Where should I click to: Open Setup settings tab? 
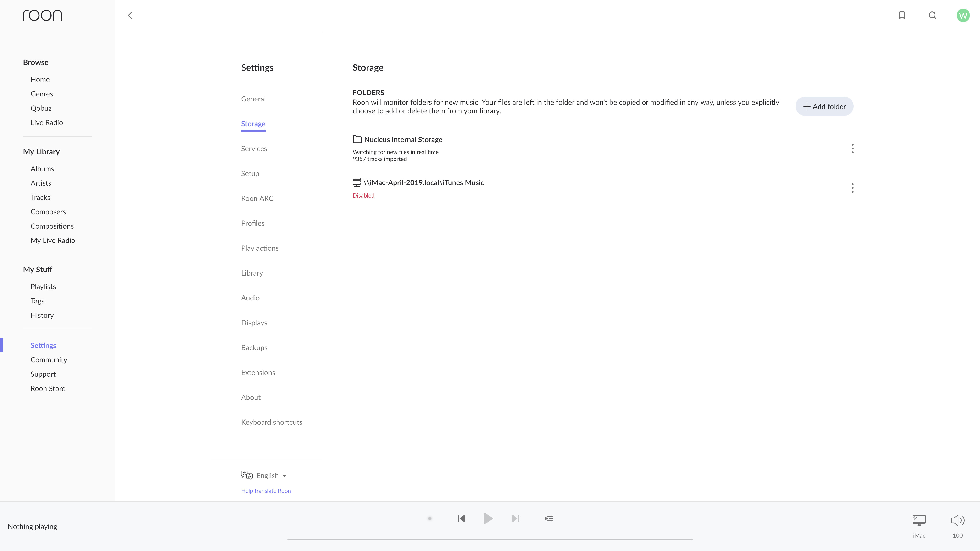pos(250,173)
